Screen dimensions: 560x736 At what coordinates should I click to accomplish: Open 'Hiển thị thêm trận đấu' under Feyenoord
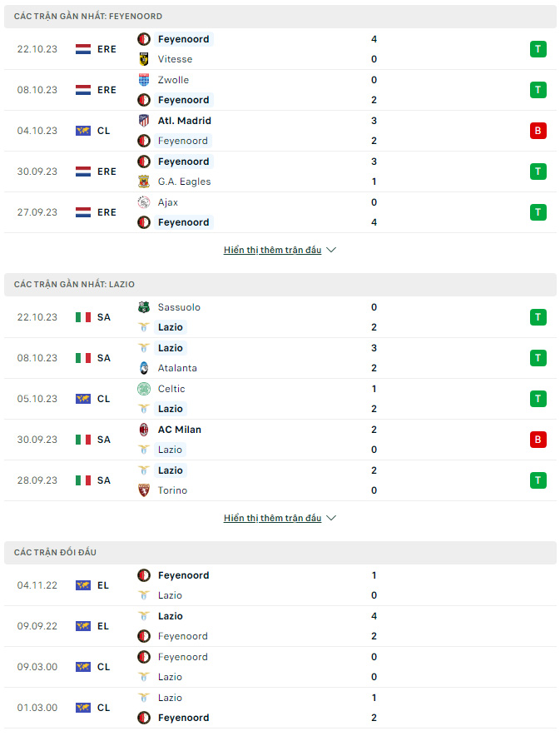272,250
